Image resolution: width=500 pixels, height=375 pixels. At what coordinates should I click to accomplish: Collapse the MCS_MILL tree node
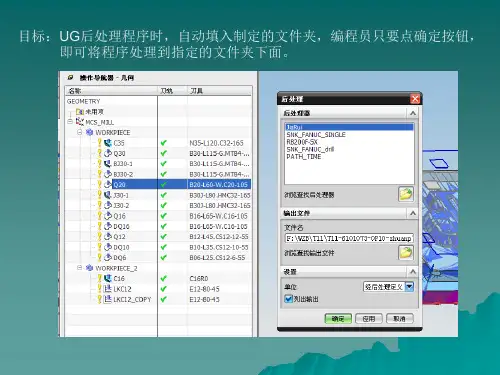click(x=70, y=122)
